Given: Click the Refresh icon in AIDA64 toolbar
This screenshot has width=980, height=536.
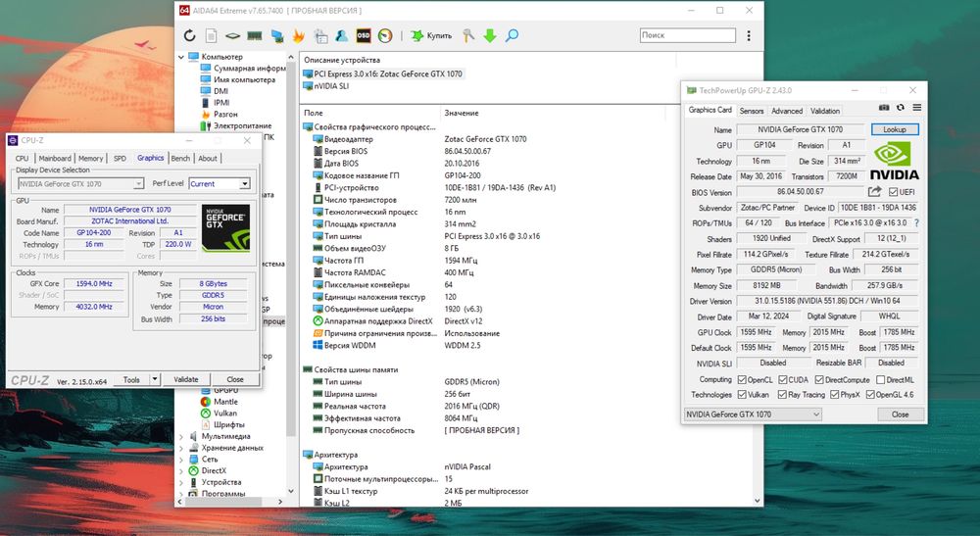Looking at the screenshot, I should (190, 35).
